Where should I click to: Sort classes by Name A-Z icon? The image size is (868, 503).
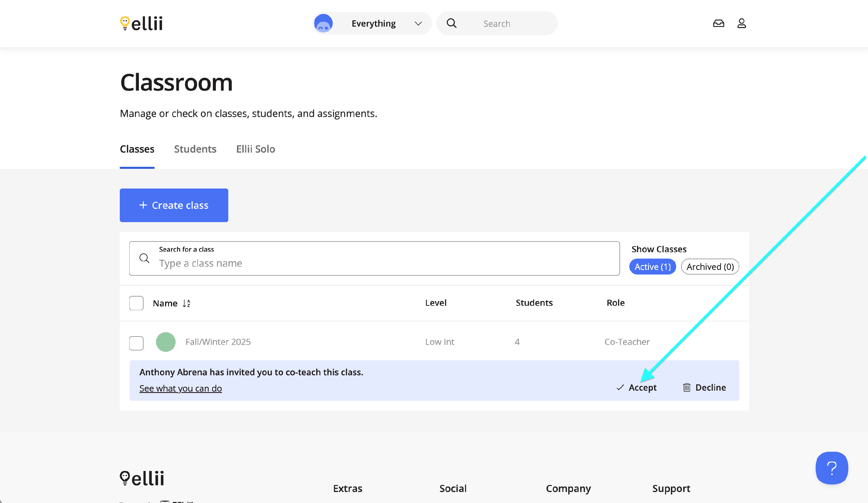[x=186, y=303]
